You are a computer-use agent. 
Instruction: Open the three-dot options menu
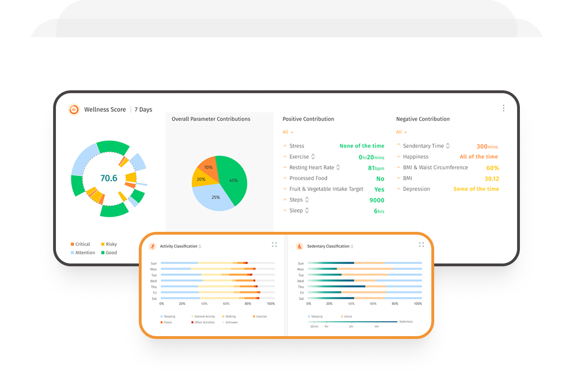(504, 108)
